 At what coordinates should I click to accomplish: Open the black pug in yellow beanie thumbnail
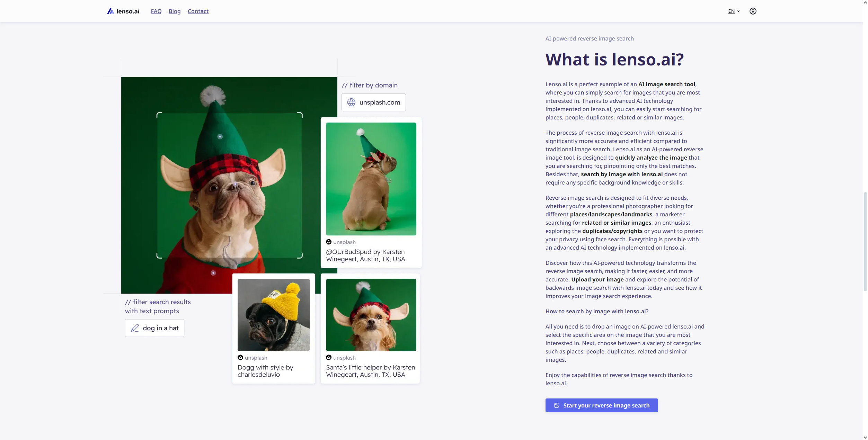point(274,315)
